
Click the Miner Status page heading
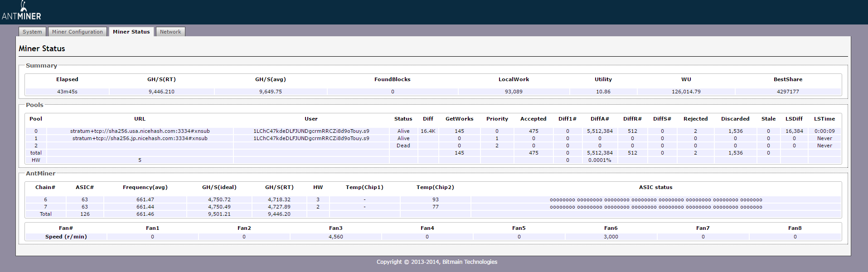pos(42,49)
